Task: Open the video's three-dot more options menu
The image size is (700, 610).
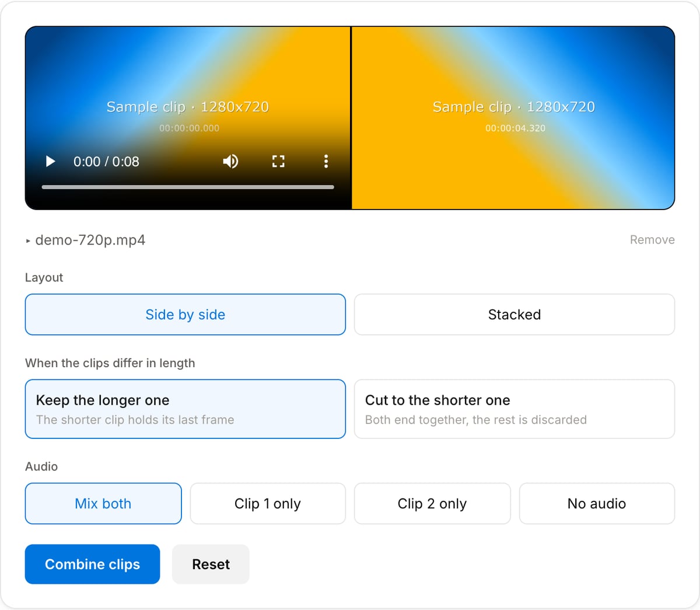Action: click(x=326, y=161)
